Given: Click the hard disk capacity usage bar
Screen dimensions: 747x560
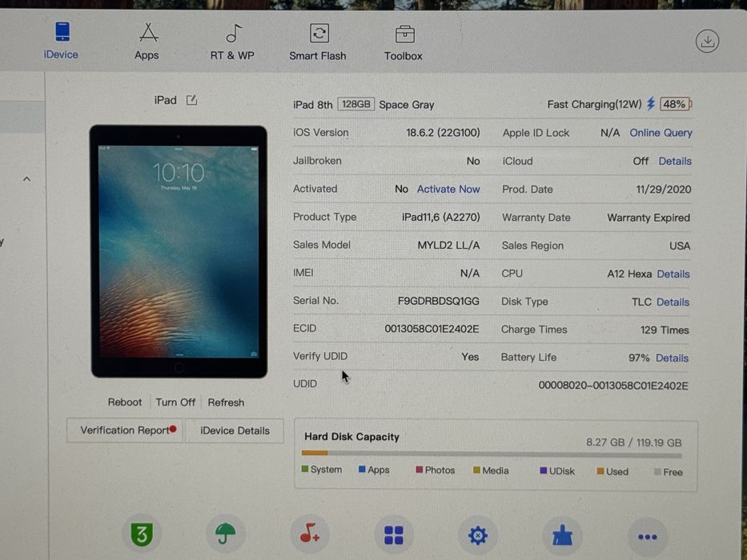Looking at the screenshot, I should click(492, 454).
